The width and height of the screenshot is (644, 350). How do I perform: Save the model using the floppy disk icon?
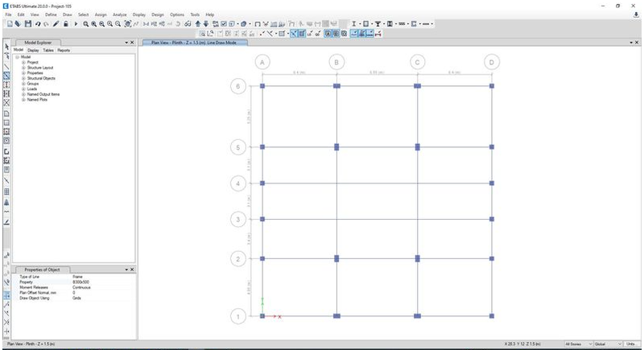28,24
